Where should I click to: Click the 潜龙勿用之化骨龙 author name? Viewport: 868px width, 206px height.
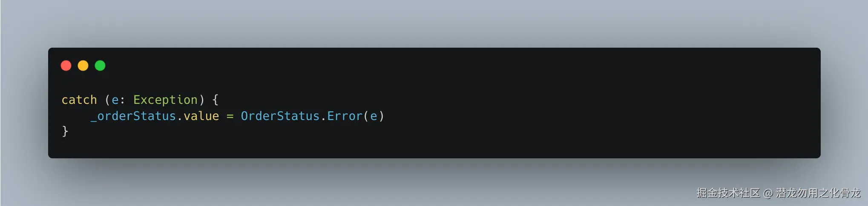(x=818, y=193)
